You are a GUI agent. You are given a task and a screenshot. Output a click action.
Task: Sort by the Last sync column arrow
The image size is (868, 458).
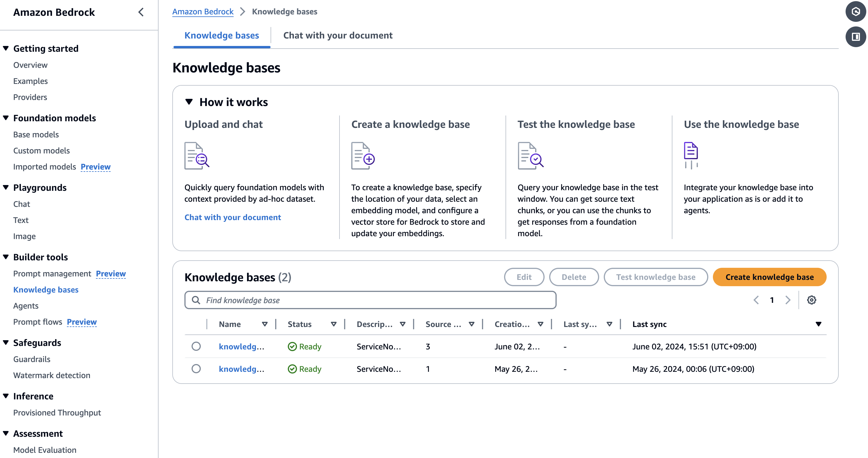tap(818, 324)
